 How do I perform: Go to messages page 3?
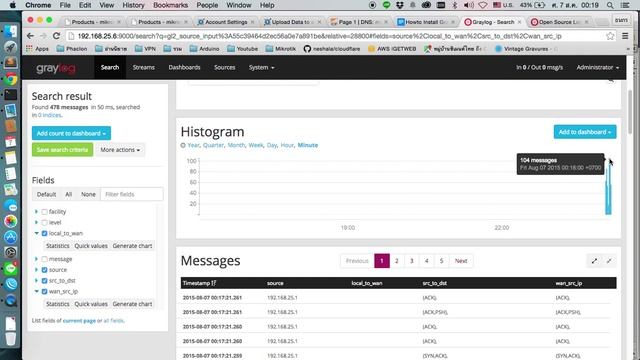[411, 261]
